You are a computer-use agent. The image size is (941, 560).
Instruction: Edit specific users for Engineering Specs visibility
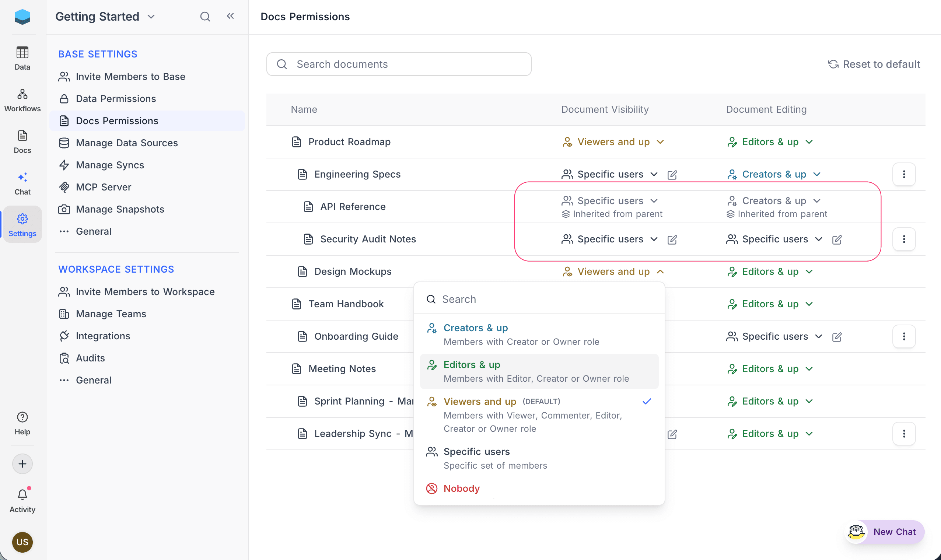(x=672, y=174)
